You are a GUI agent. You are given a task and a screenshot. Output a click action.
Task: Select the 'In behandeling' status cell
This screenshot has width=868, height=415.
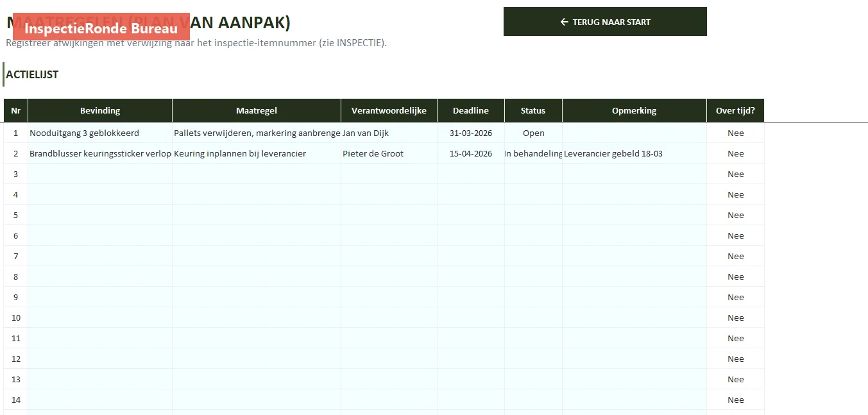[533, 153]
